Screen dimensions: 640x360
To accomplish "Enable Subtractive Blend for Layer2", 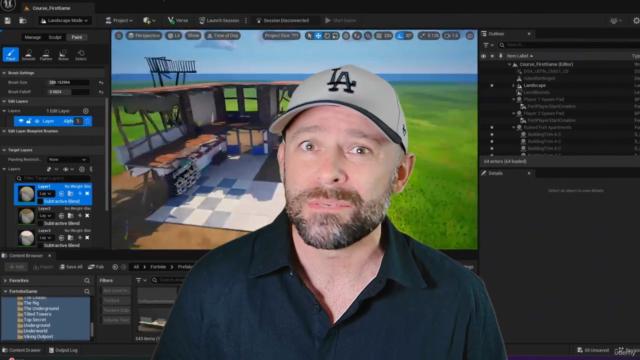I will click(x=40, y=223).
